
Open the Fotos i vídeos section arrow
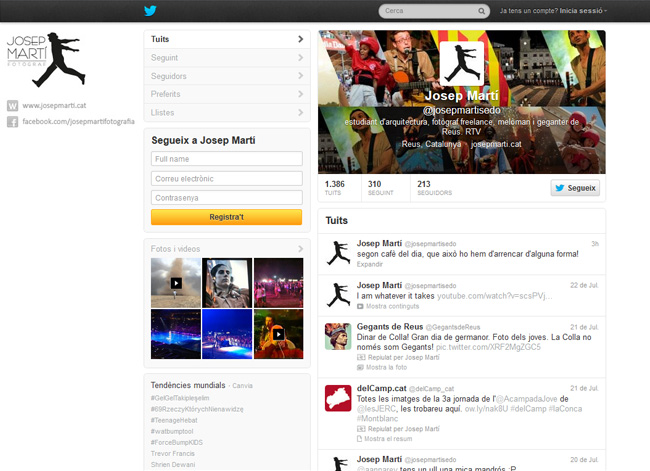click(x=300, y=248)
